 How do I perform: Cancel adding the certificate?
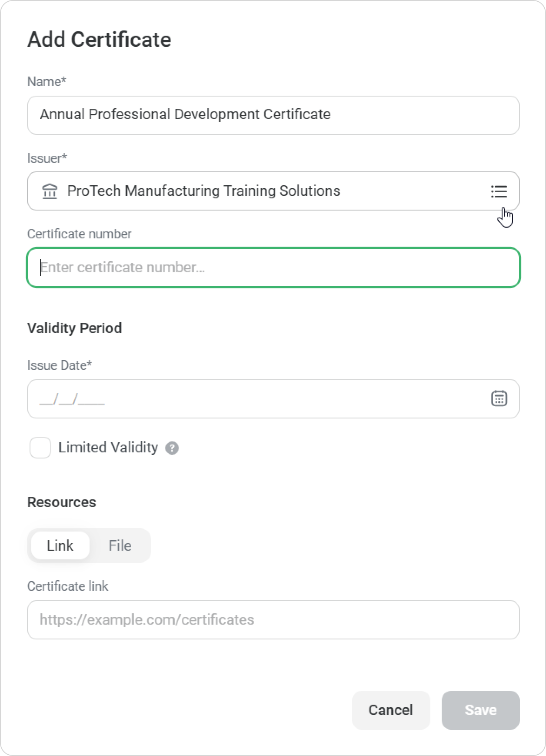(390, 710)
